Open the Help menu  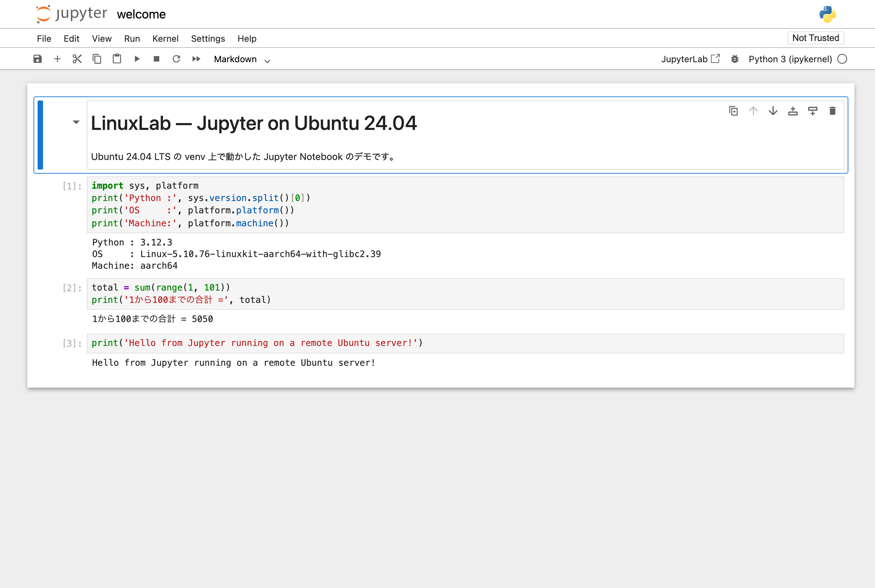[x=247, y=39]
